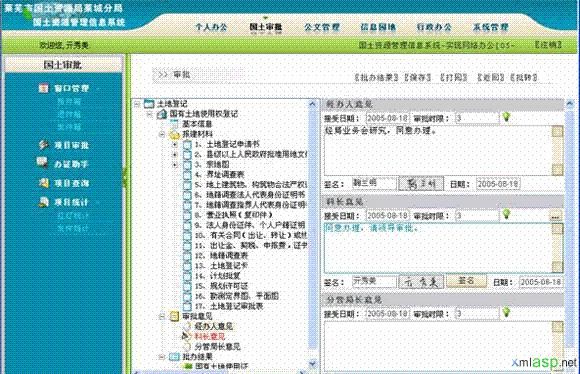Click the 批办结果 tree node icon
This screenshot has height=374, width=580.
(174, 357)
